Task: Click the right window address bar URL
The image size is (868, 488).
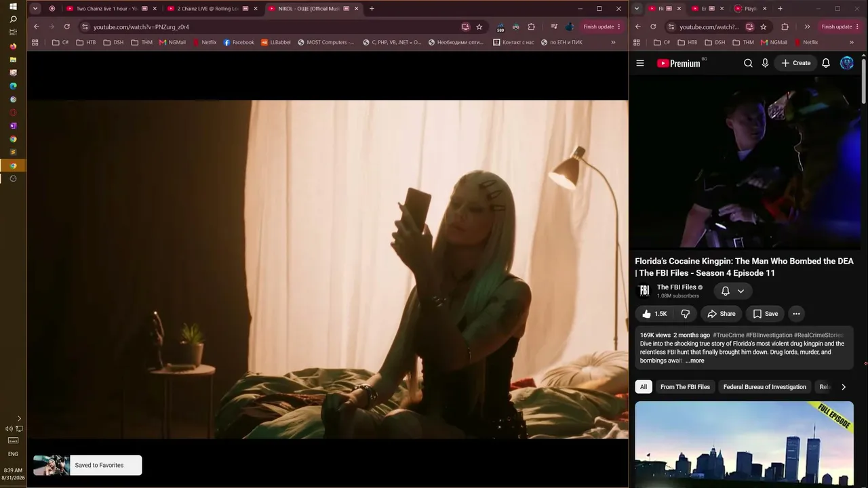Action: (709, 27)
